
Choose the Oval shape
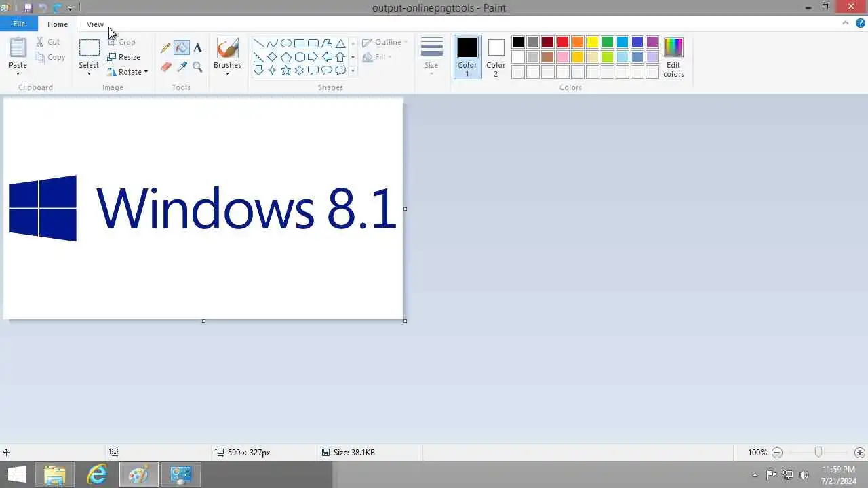click(x=285, y=43)
